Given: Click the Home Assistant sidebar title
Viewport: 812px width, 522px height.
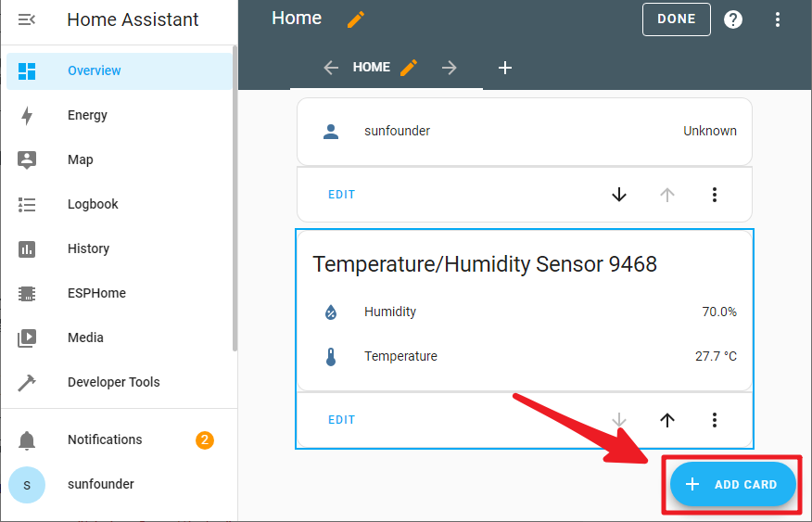Looking at the screenshot, I should [133, 19].
